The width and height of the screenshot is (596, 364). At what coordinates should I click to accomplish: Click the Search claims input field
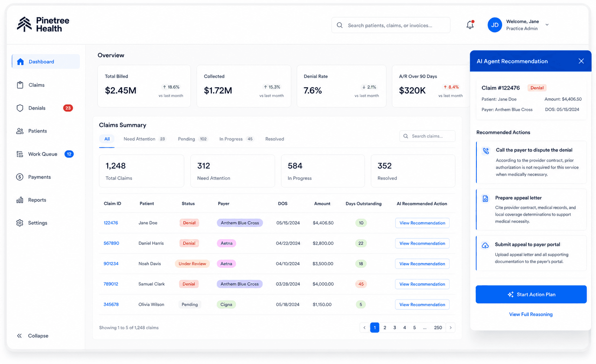click(x=427, y=136)
